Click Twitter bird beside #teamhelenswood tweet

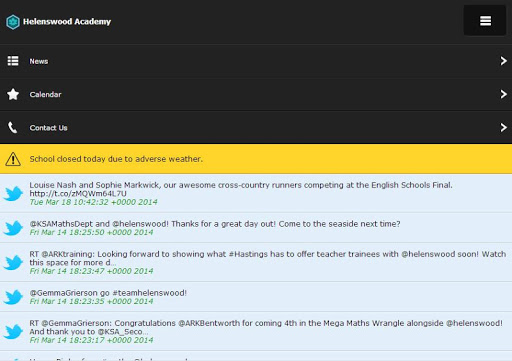[13, 297]
